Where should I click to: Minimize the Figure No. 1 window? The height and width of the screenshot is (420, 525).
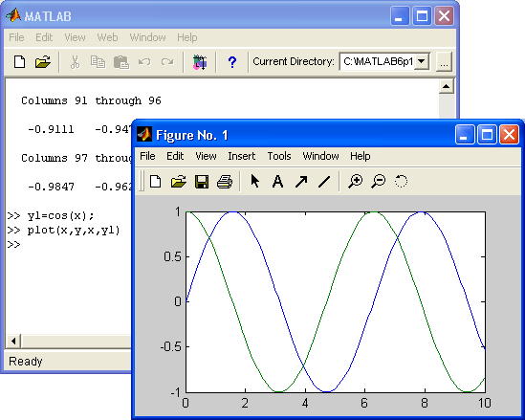pyautogui.click(x=465, y=135)
